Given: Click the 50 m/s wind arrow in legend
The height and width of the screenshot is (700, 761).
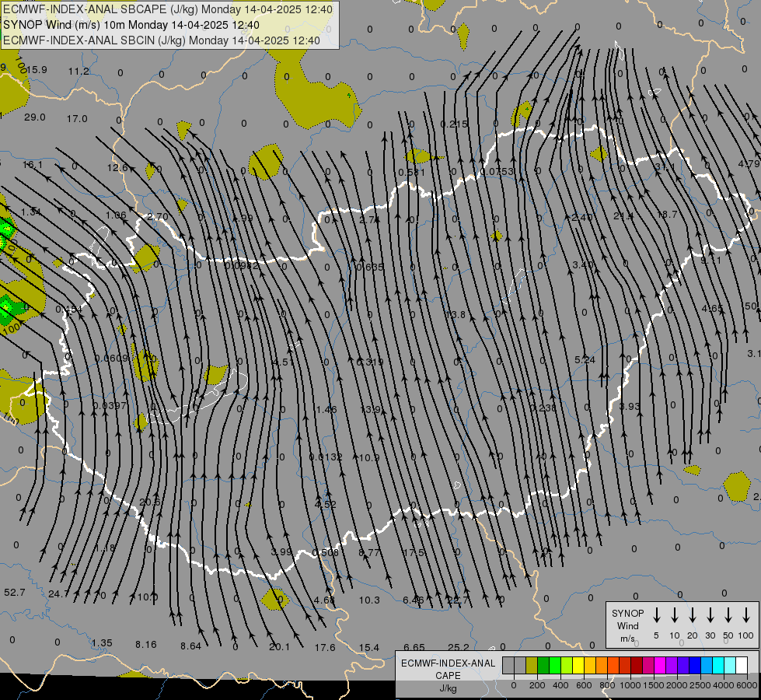Looking at the screenshot, I should tap(728, 615).
